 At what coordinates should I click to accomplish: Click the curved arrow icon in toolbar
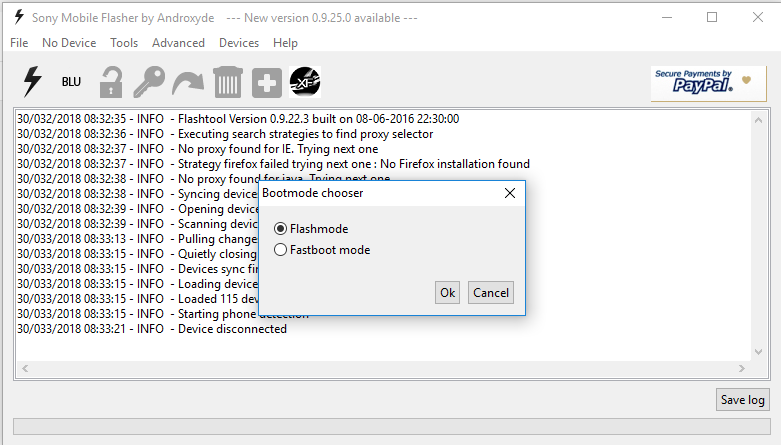(188, 83)
